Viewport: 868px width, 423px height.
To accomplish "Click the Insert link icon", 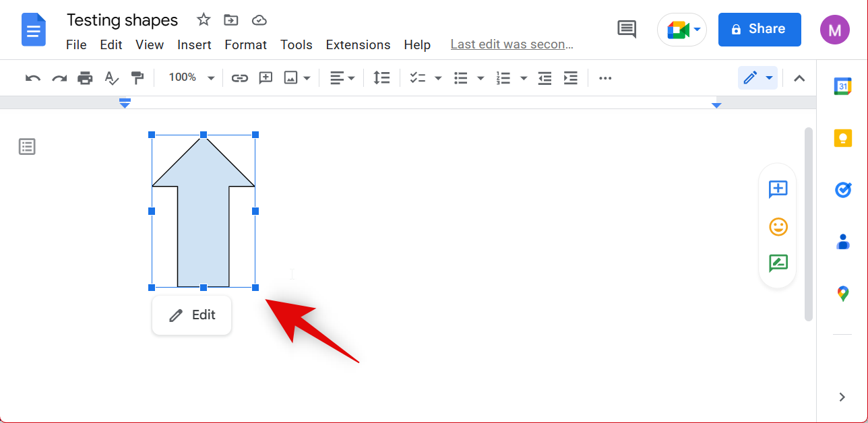I will (239, 78).
